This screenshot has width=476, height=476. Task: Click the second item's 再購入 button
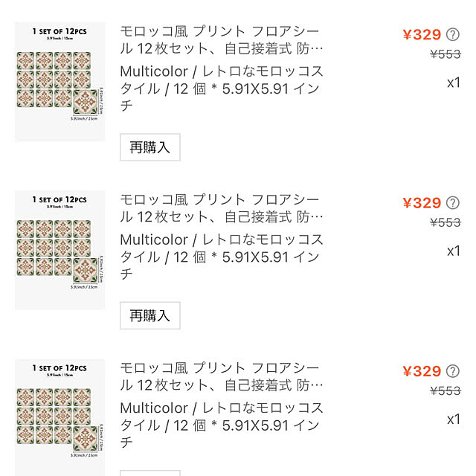(x=150, y=315)
